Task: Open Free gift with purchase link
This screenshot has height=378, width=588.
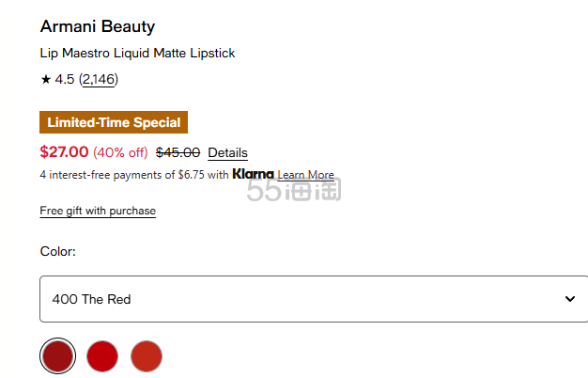Action: tap(98, 211)
